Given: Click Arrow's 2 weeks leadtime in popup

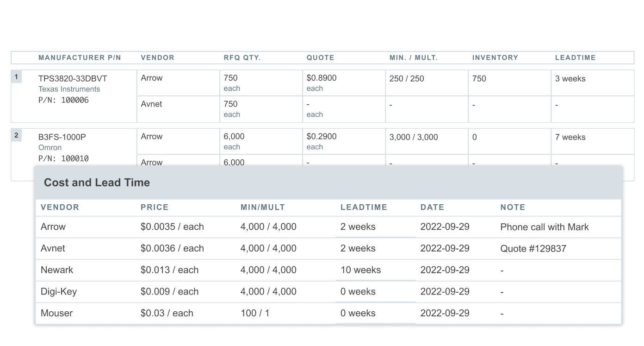Looking at the screenshot, I should [358, 227].
